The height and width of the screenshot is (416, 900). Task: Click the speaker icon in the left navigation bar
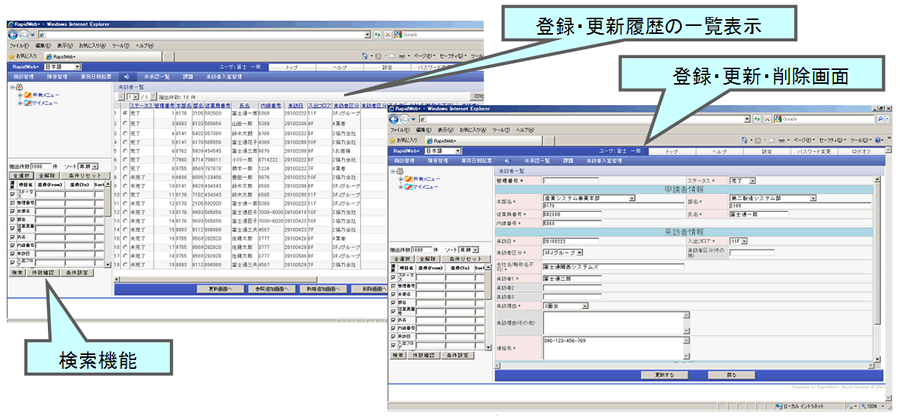point(126,76)
